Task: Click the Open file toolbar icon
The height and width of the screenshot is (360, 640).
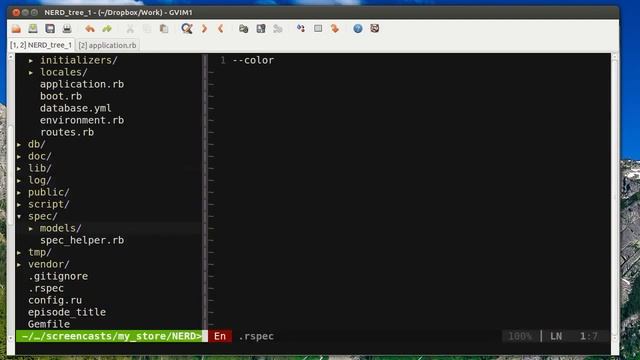Action: tap(16, 29)
